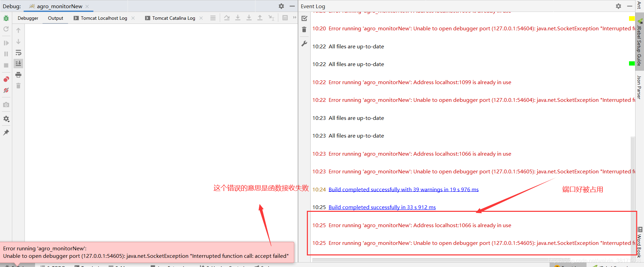The height and width of the screenshot is (267, 644).
Task: Close the Tomcat Catalina Log tab
Action: click(201, 18)
